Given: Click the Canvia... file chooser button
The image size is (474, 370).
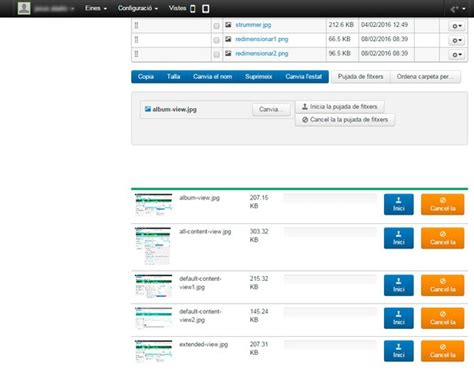Looking at the screenshot, I should pyautogui.click(x=271, y=109).
